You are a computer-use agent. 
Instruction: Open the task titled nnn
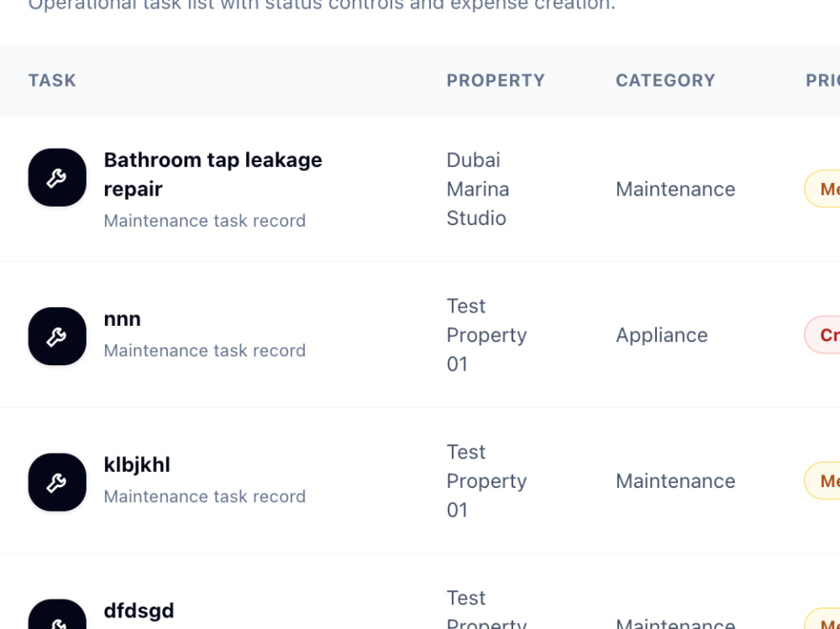point(122,319)
